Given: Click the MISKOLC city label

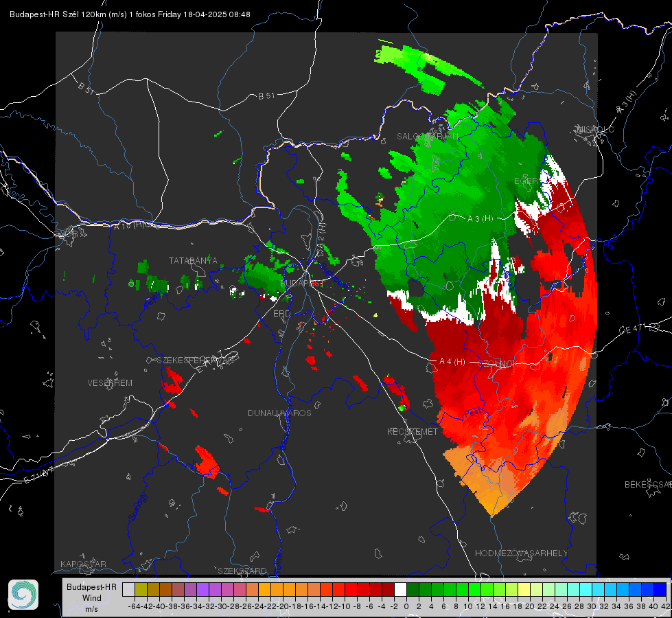Looking at the screenshot, I should (595, 129).
